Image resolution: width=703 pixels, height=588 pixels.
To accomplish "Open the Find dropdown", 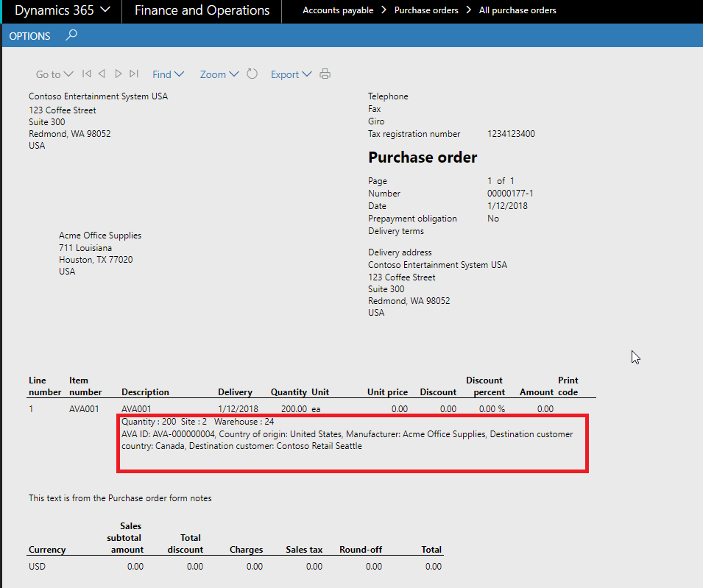I will click(169, 74).
